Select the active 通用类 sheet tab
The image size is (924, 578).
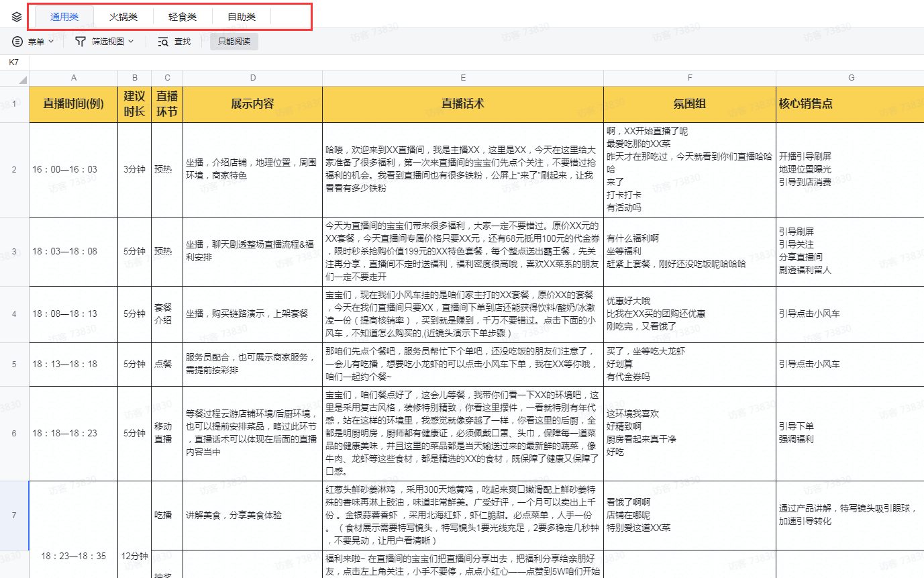pyautogui.click(x=64, y=16)
